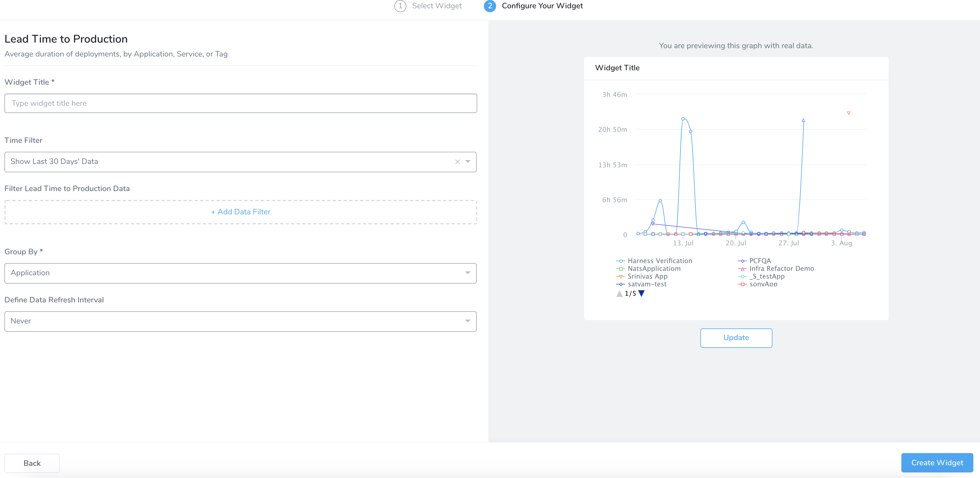Toggle the Infra Refactor Demo legend series
The height and width of the screenshot is (478, 980).
776,269
